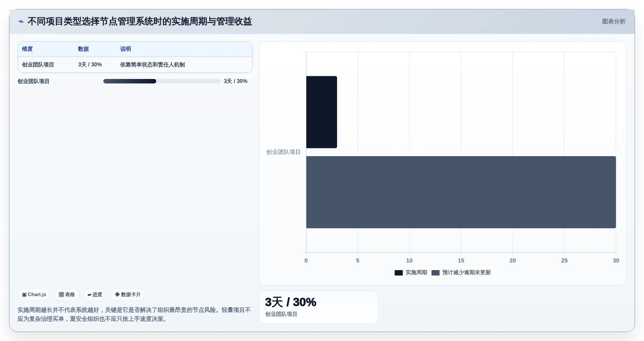Select the 表格 chip

click(x=67, y=295)
